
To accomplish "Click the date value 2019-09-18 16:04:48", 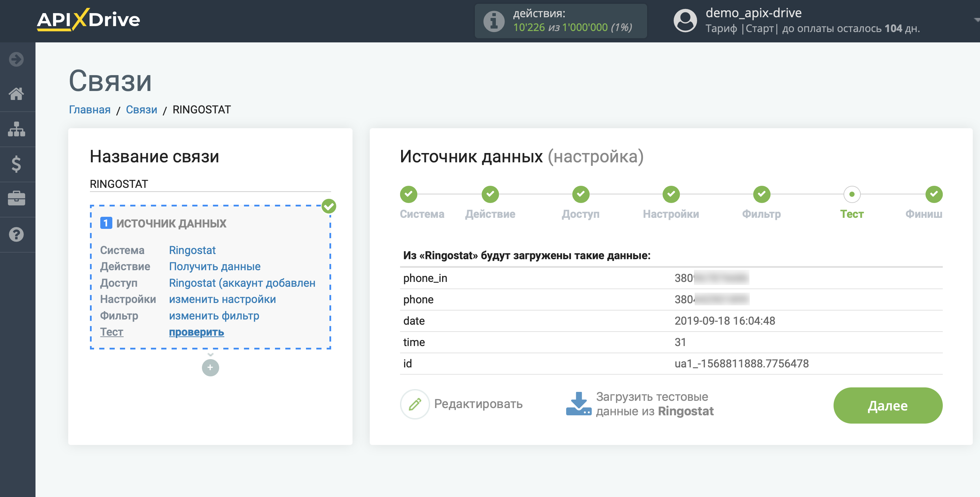I will 724,321.
